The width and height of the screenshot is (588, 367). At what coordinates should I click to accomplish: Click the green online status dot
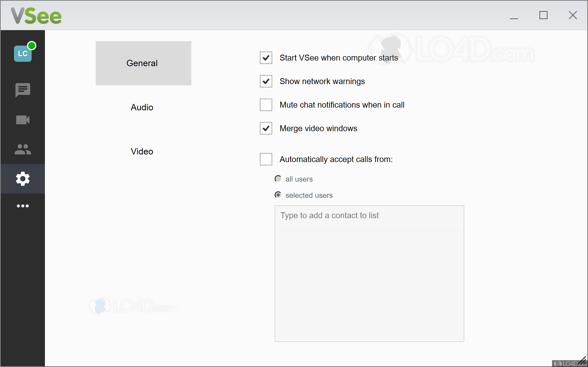32,46
